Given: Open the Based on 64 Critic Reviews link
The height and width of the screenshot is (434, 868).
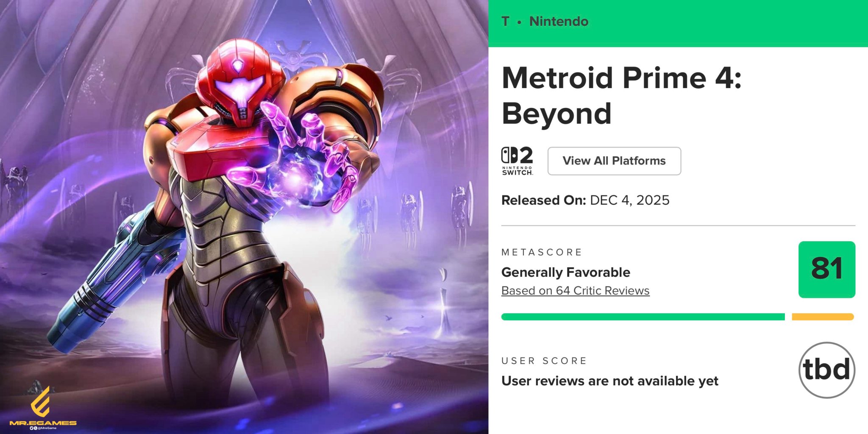Looking at the screenshot, I should point(575,291).
